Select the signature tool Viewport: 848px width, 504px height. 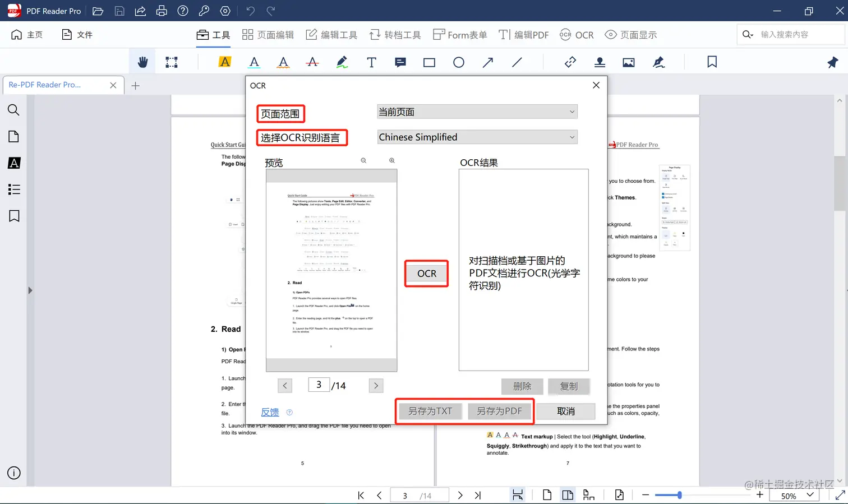658,62
